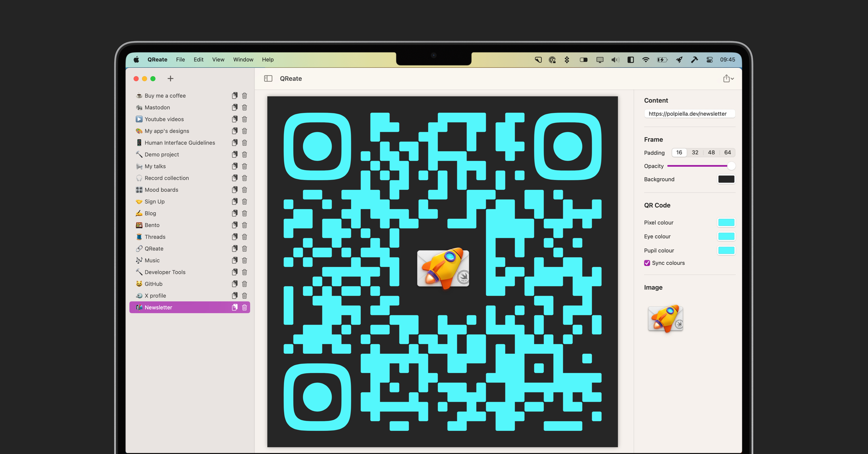
Task: Delete the GitHub entry
Action: 244,284
